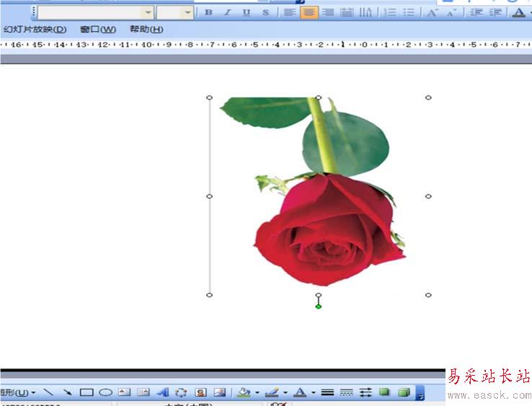Open the line style options
This screenshot has width=532, height=406.
(327, 393)
